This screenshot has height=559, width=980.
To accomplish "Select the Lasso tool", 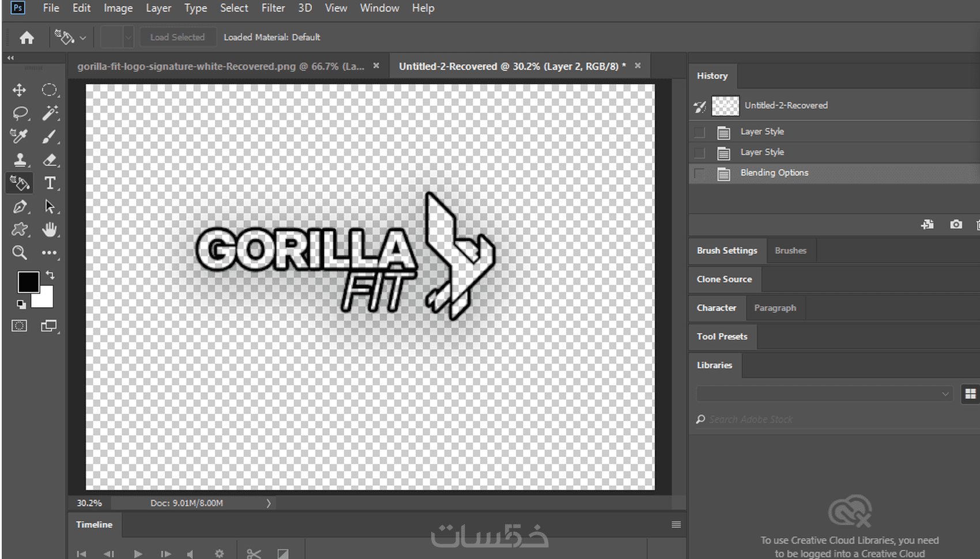I will 20,113.
